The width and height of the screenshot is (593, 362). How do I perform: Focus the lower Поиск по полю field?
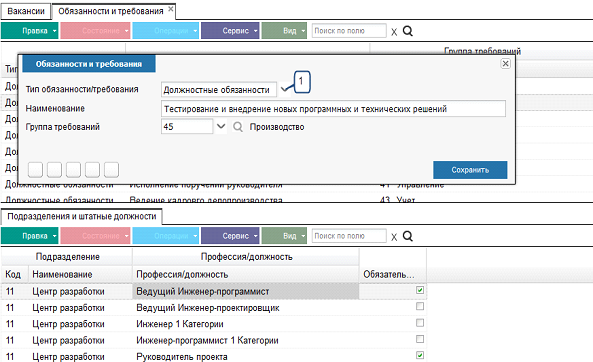[x=349, y=236]
